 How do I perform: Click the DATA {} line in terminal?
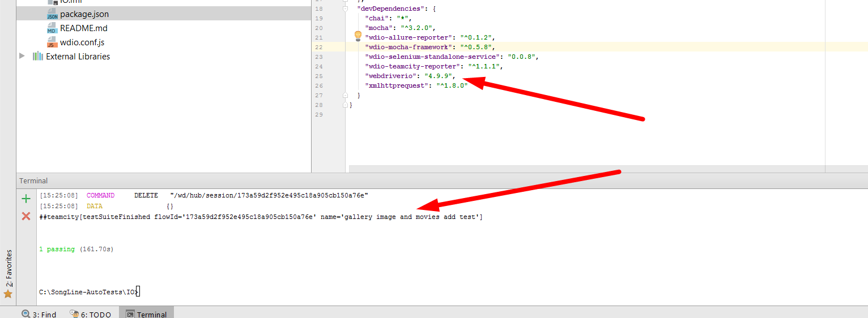click(107, 206)
